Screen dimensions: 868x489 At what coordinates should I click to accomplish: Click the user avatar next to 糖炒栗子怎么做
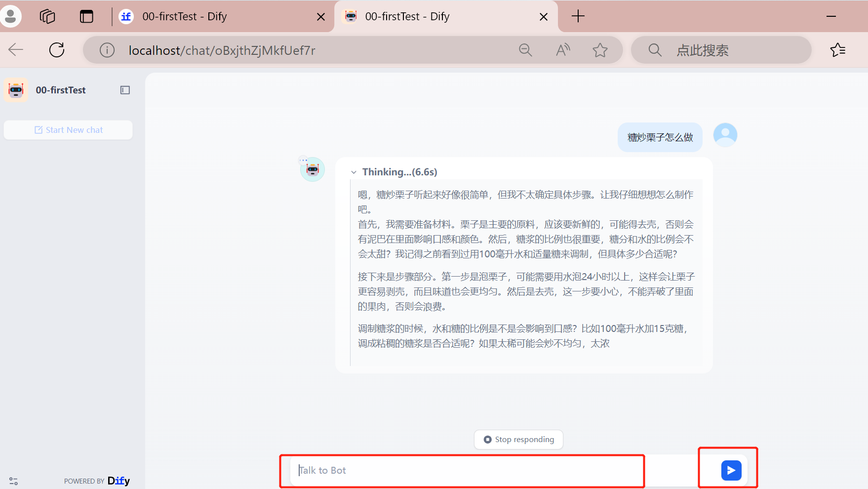point(725,134)
